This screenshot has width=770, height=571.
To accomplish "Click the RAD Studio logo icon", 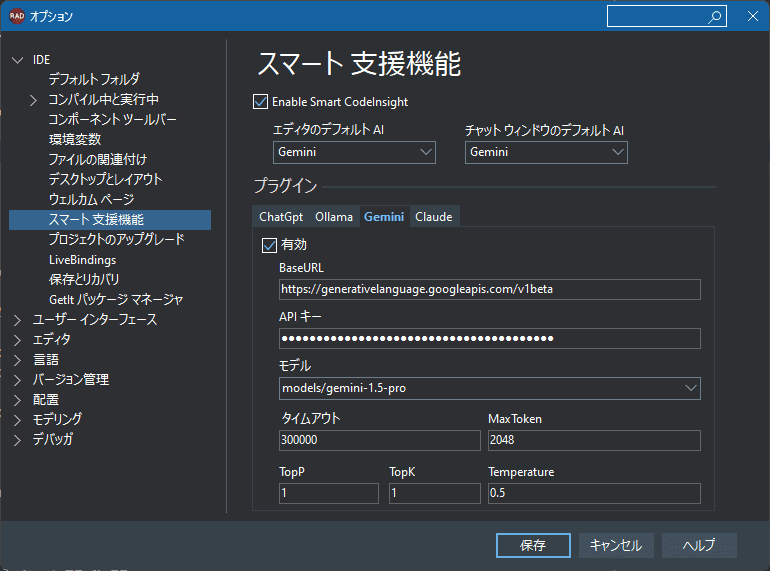I will tap(17, 16).
